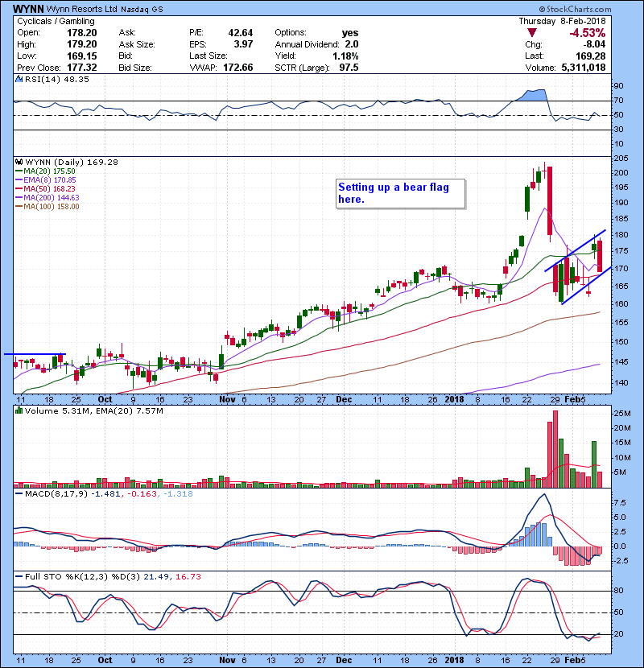Viewport: 644px width, 668px height.
Task: Click the red down-triangle change indicator
Action: 531,33
